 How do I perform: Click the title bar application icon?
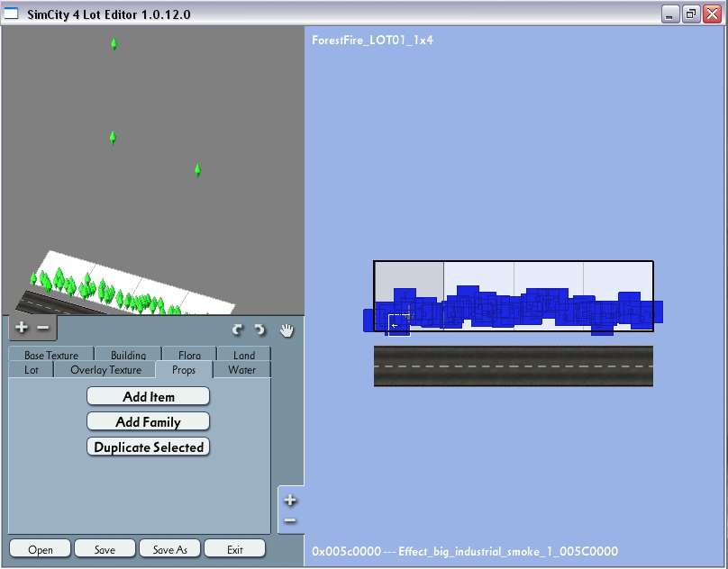click(x=11, y=14)
